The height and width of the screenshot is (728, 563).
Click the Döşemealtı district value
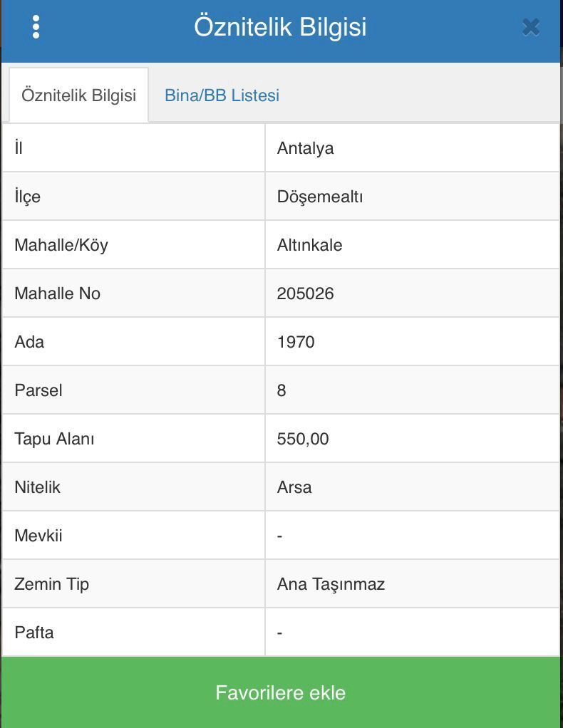click(320, 197)
